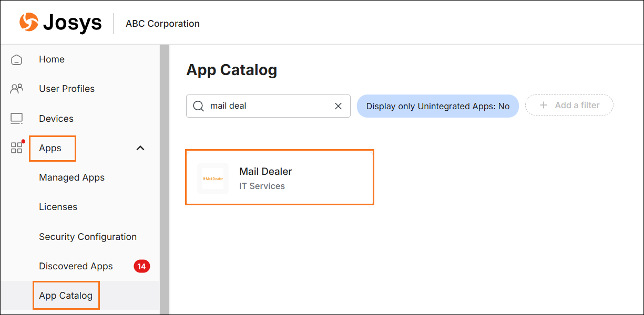The height and width of the screenshot is (315, 644).
Task: Click the Devices monitor icon
Action: tap(17, 119)
